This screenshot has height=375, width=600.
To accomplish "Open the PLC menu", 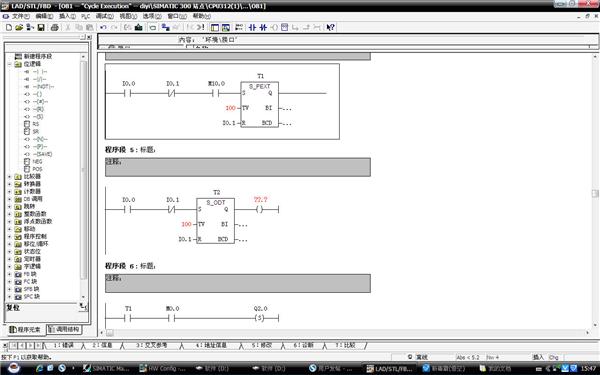I will pos(86,16).
